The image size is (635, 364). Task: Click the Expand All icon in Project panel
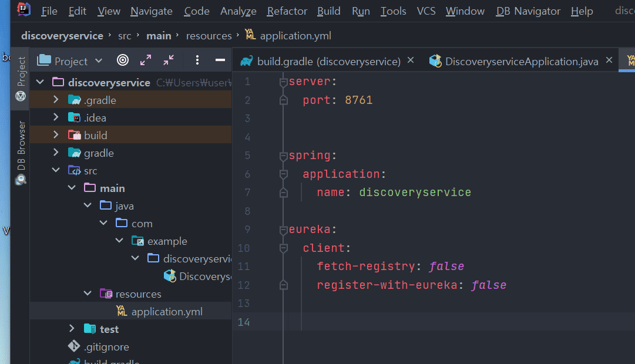tap(146, 60)
